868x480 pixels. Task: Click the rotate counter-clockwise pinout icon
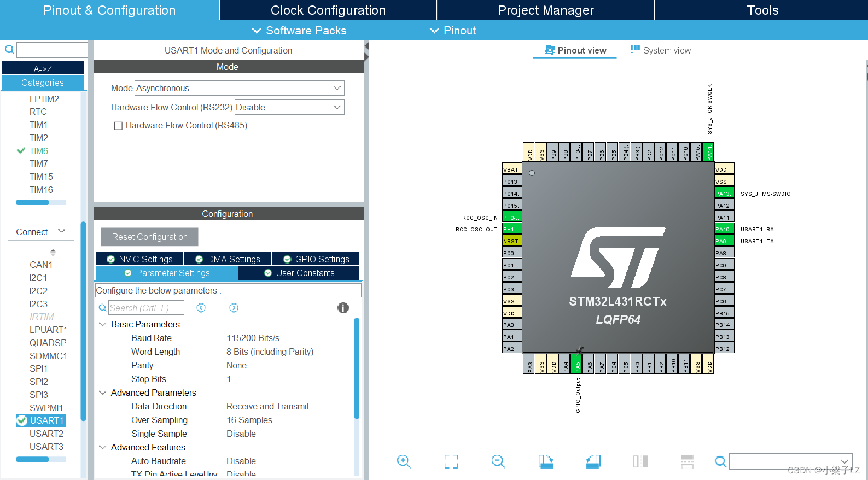point(593,461)
